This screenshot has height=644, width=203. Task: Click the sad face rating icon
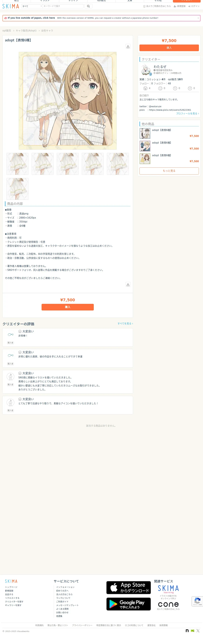(x=190, y=88)
